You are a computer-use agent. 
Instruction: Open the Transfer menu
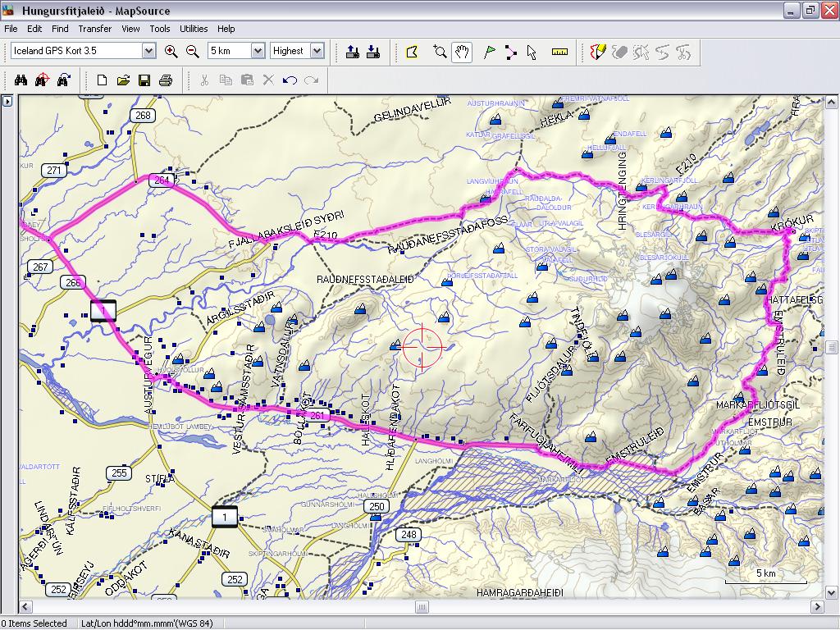point(94,29)
